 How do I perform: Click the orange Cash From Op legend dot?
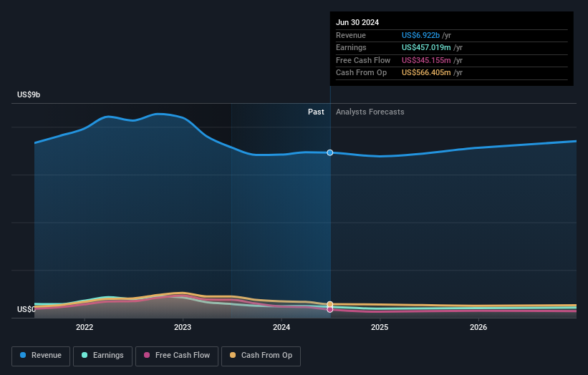click(233, 355)
